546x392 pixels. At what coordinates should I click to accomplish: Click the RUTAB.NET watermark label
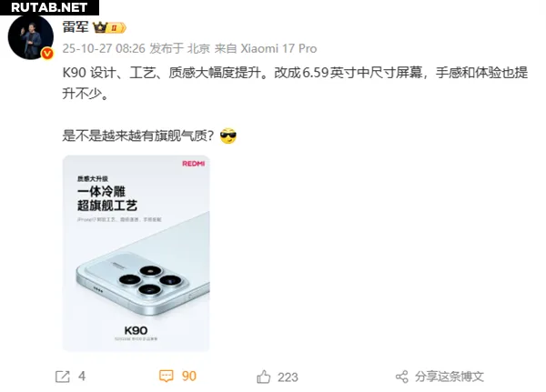pos(49,7)
